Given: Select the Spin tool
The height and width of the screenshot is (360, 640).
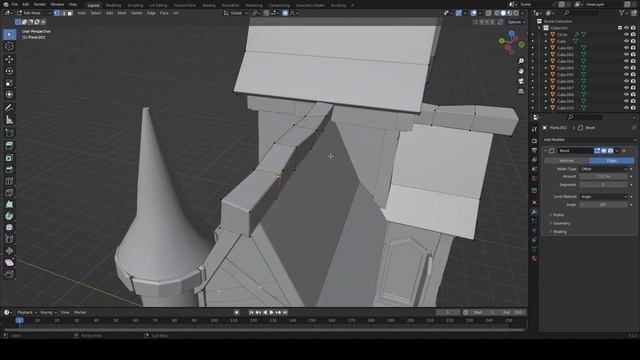Looking at the screenshot, I should (9, 216).
